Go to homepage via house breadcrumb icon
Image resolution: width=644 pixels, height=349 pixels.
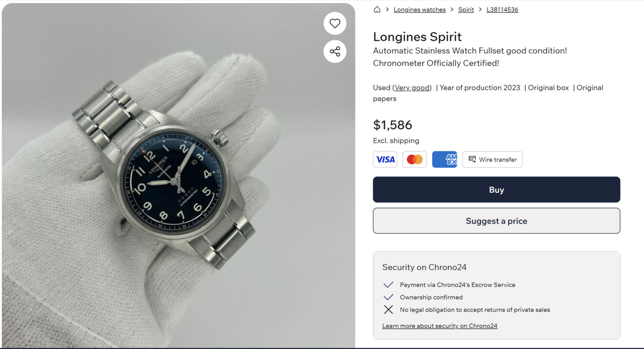click(x=377, y=10)
